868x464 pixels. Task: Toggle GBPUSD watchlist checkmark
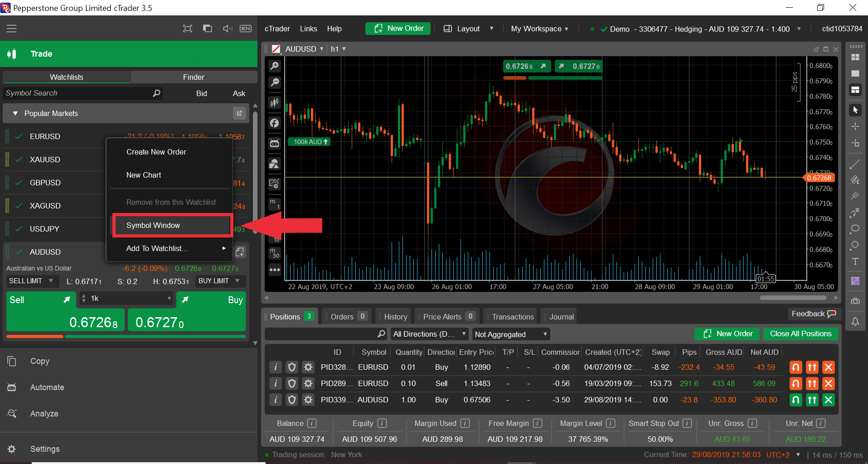[x=19, y=183]
